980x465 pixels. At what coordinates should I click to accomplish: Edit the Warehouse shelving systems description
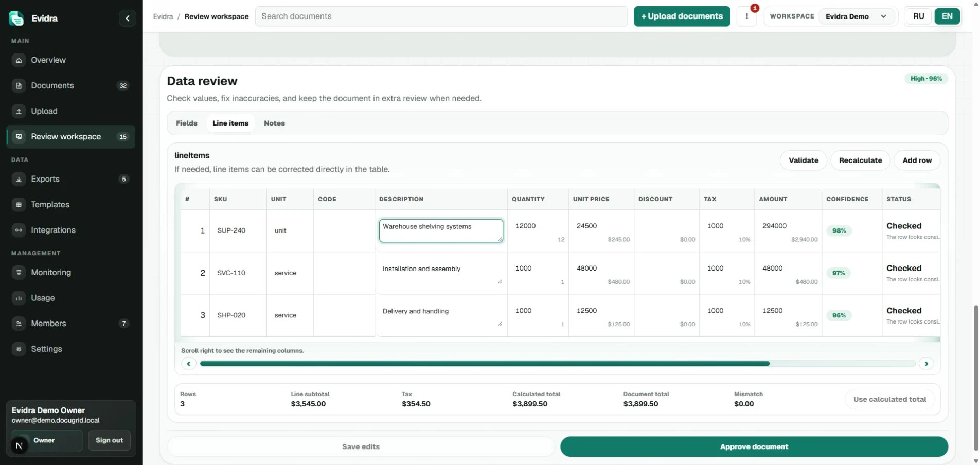(x=441, y=230)
